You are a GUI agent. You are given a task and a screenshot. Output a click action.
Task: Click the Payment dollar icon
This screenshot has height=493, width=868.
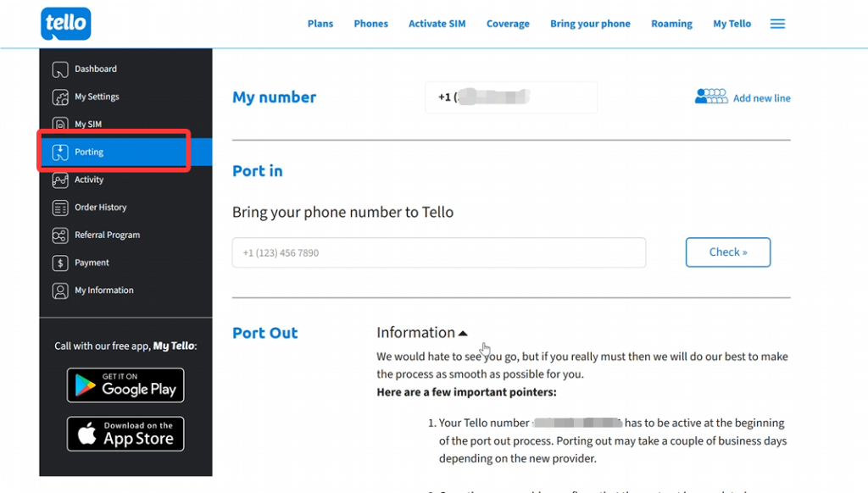[60, 263]
